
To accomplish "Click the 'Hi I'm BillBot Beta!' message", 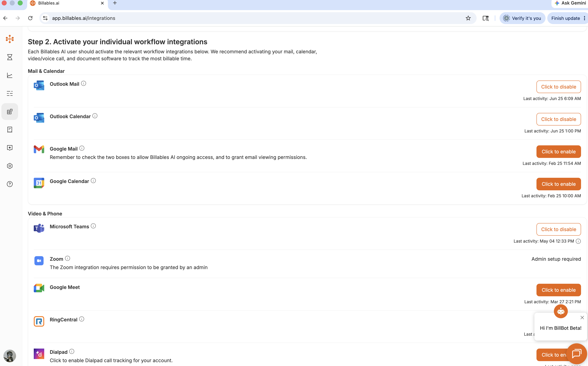I will point(561,328).
